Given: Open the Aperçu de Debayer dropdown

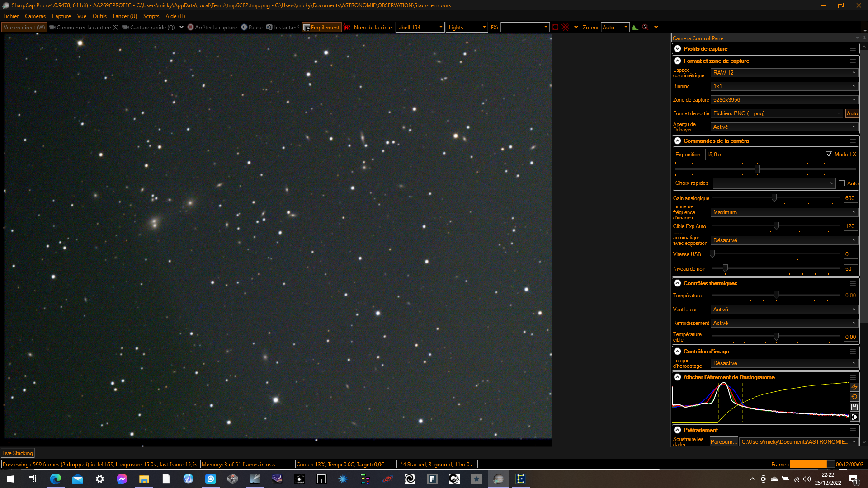Looking at the screenshot, I should point(784,127).
